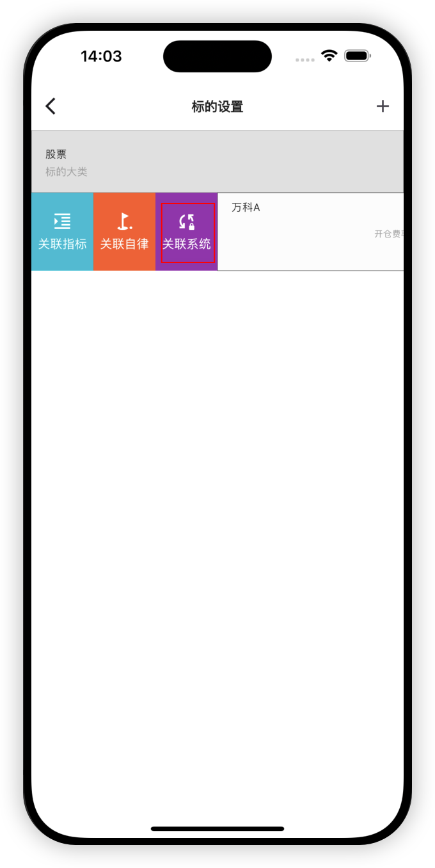Tap the indented-list icon above 关联指标

(62, 221)
